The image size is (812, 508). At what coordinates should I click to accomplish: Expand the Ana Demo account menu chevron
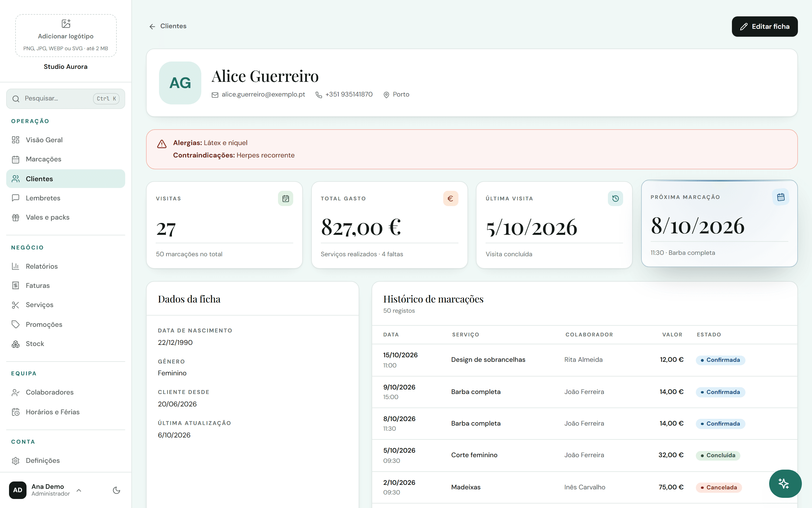pyautogui.click(x=79, y=490)
